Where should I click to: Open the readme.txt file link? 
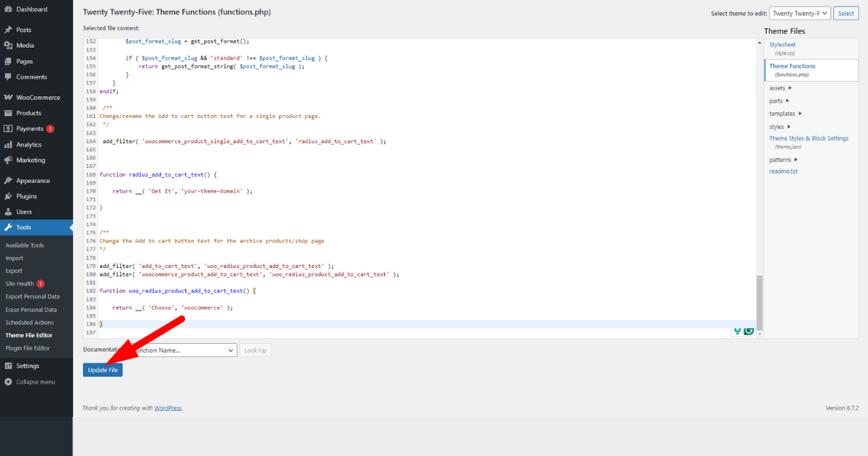783,172
